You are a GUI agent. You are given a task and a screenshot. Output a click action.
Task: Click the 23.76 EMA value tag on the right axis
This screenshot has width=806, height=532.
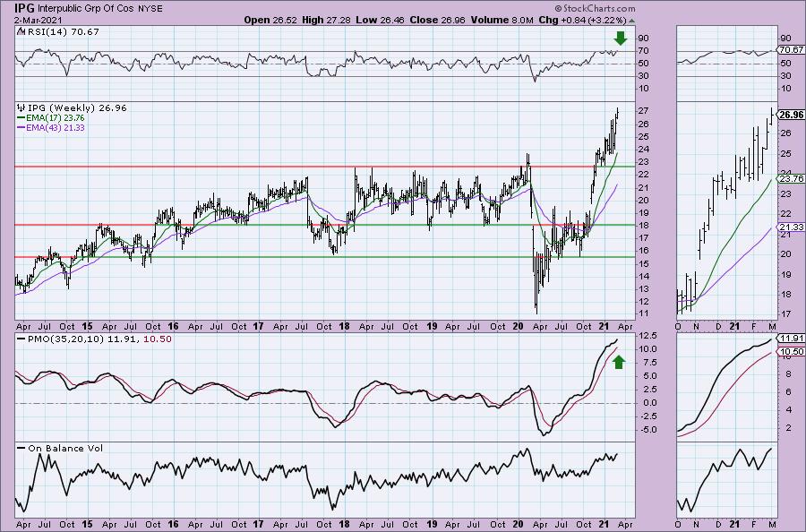pos(792,179)
